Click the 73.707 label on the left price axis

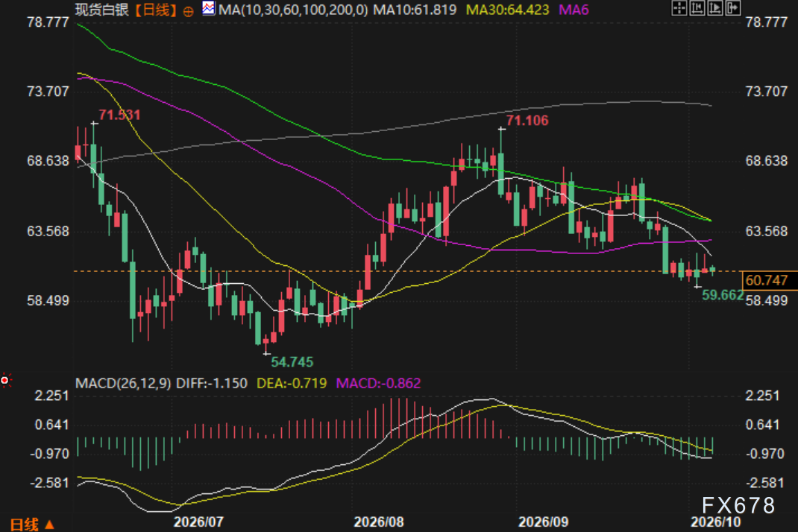point(48,92)
